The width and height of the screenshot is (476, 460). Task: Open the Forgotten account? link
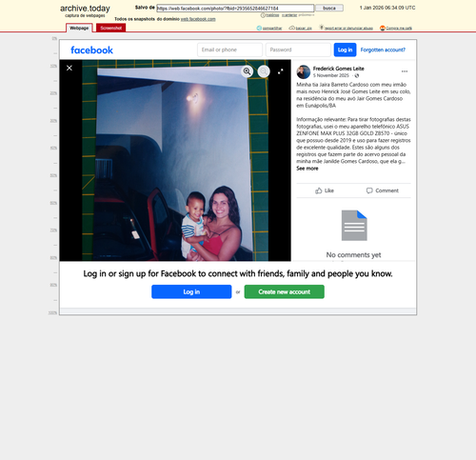[383, 50]
